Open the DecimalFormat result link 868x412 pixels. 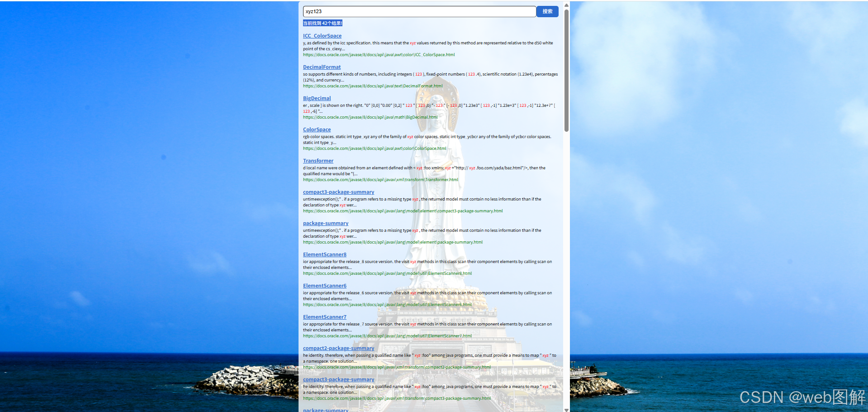pyautogui.click(x=322, y=67)
